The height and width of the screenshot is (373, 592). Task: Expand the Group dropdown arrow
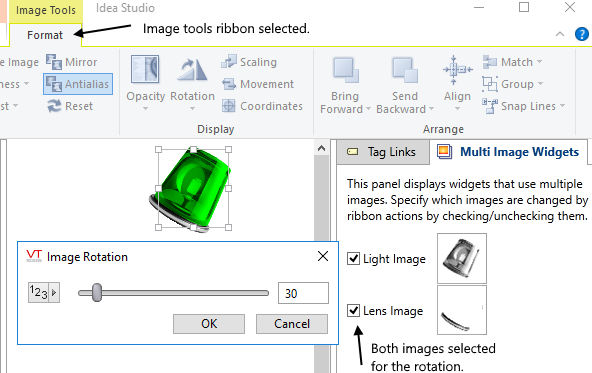coord(540,83)
